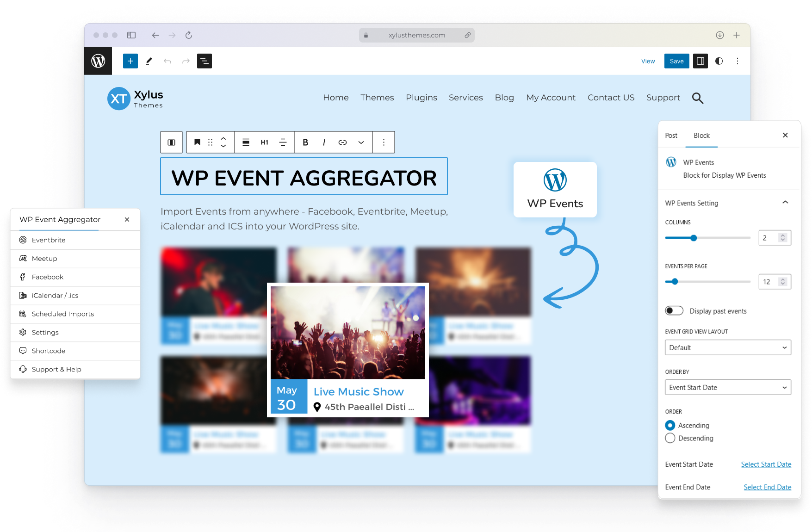812x532 pixels.
Task: Open Event Grid View Layout dropdown
Action: click(x=728, y=348)
